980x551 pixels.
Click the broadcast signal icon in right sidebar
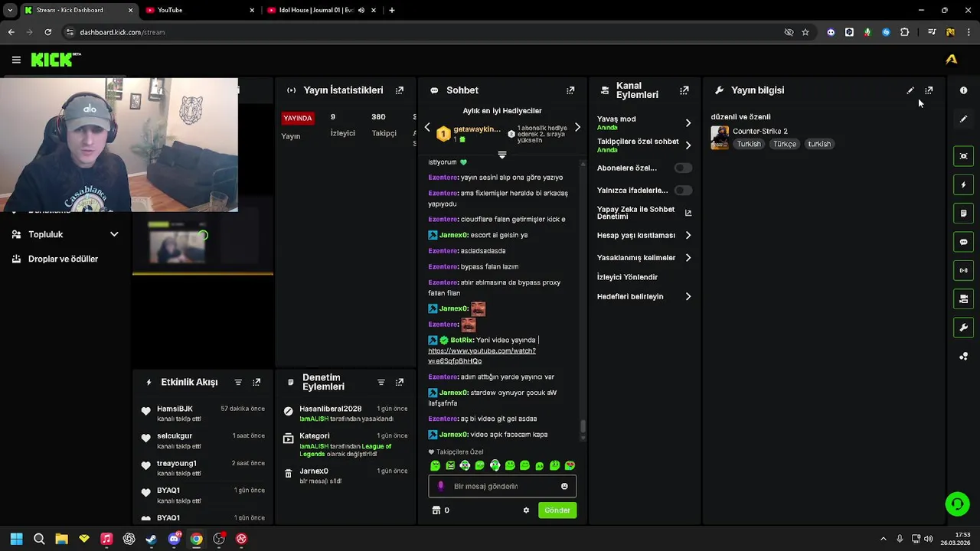(964, 270)
